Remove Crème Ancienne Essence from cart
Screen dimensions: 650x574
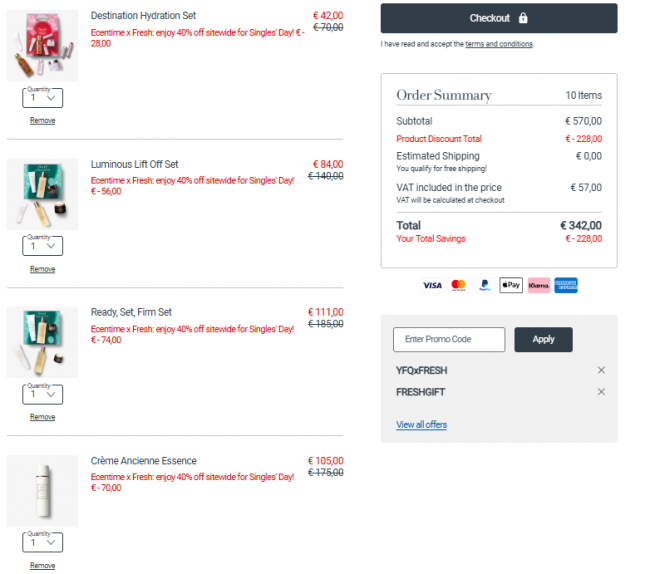pyautogui.click(x=42, y=566)
